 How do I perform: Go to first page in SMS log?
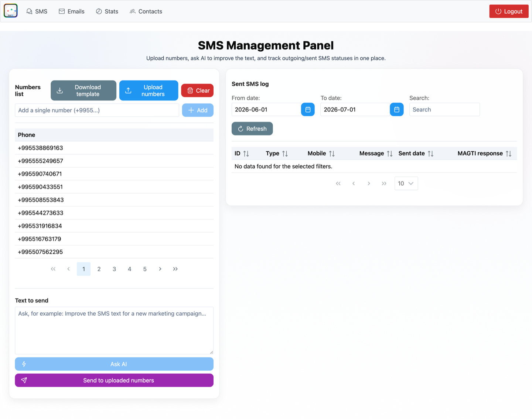[338, 183]
